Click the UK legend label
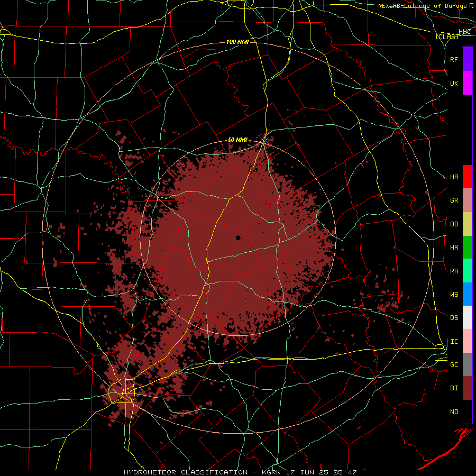This screenshot has height=476, width=476. pyautogui.click(x=454, y=83)
